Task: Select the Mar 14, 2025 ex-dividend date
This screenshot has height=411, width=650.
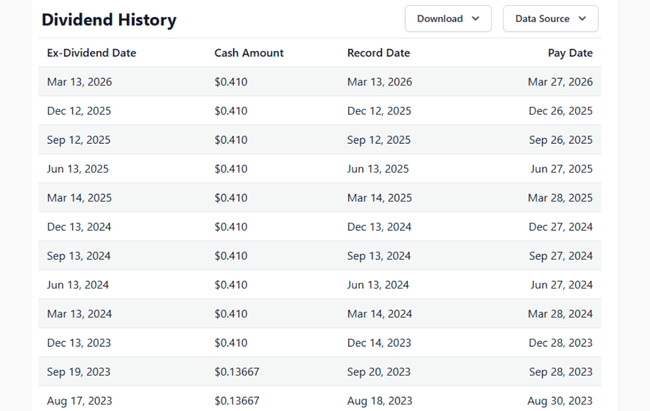Action: [x=79, y=198]
